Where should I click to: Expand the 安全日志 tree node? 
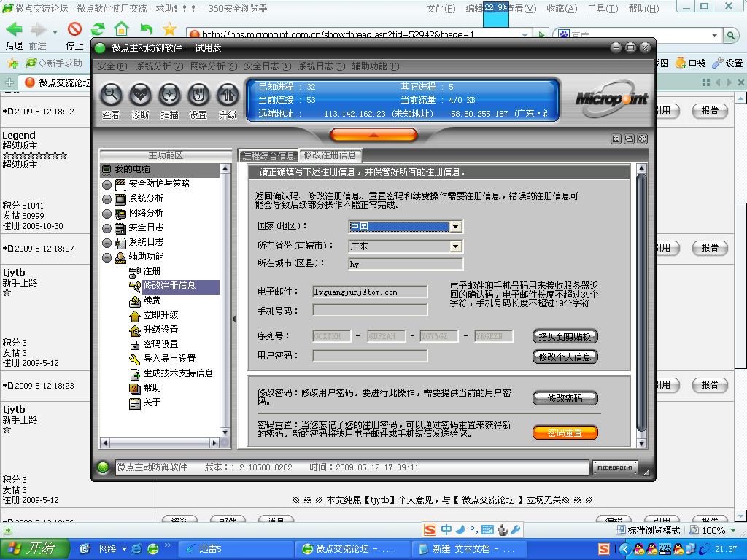click(107, 228)
